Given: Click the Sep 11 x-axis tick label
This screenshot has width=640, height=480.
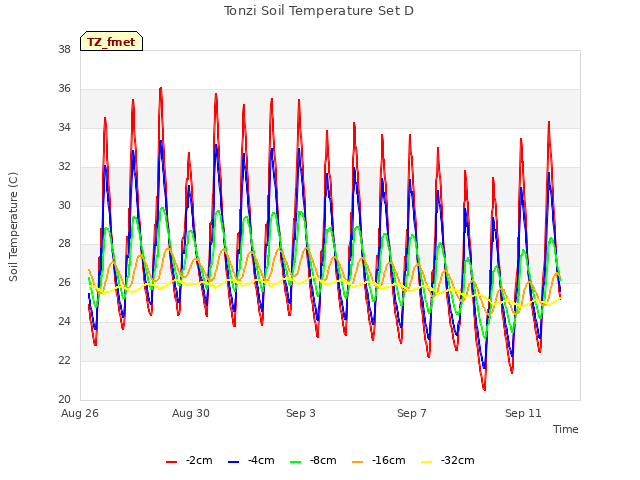Looking at the screenshot, I should pos(523,413).
